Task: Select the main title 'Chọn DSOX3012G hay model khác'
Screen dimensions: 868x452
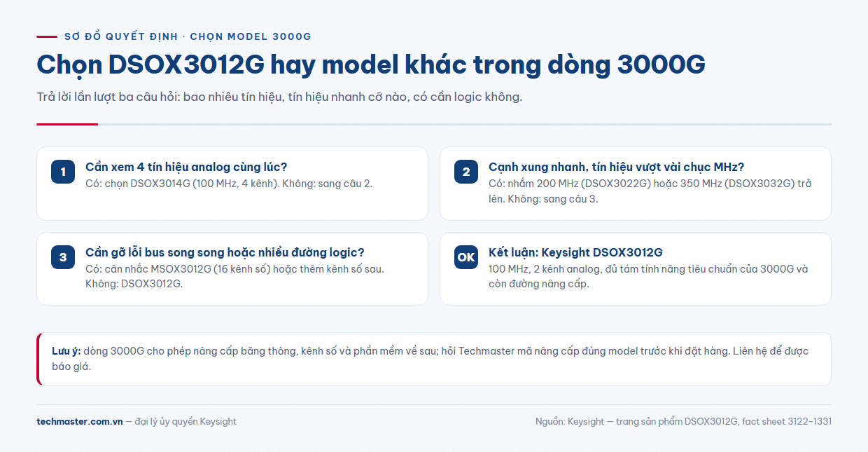Action: 370,64
